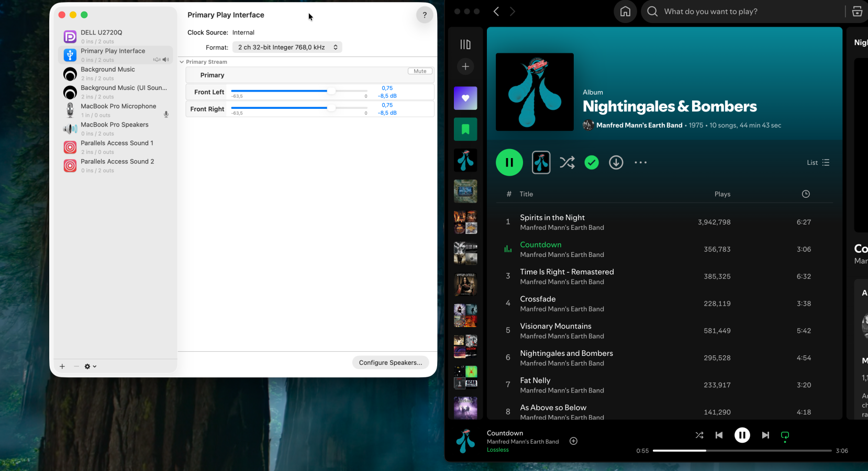The image size is (868, 471).
Task: Click the Configure Speakers button
Action: [x=390, y=363]
